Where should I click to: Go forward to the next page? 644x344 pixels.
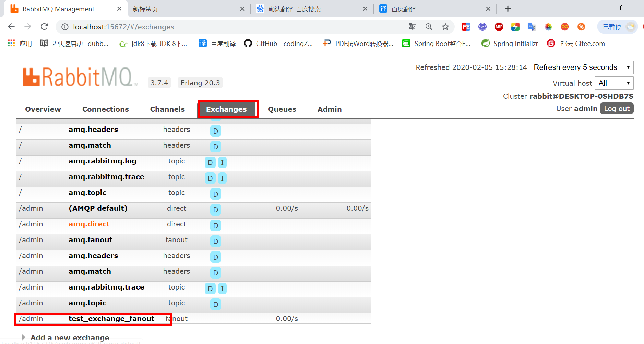point(28,27)
